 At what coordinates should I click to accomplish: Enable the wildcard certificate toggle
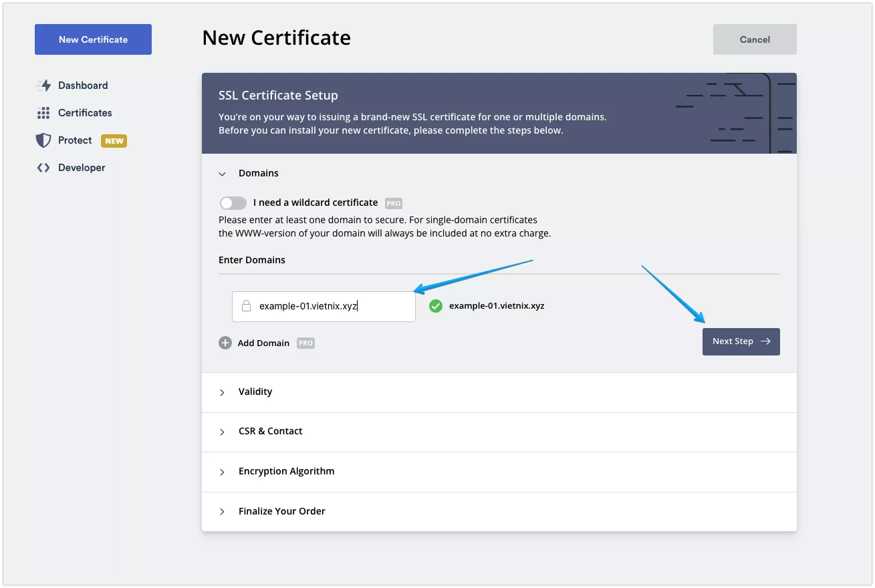point(233,203)
